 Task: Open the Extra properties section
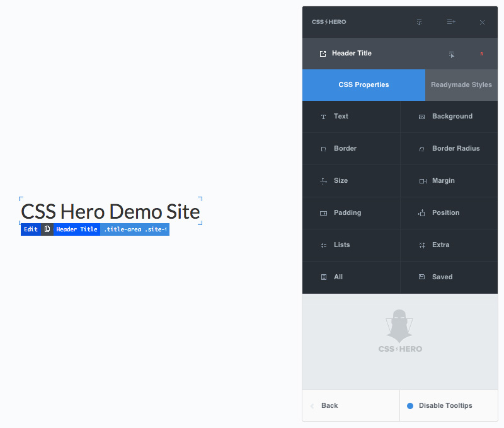tap(449, 245)
